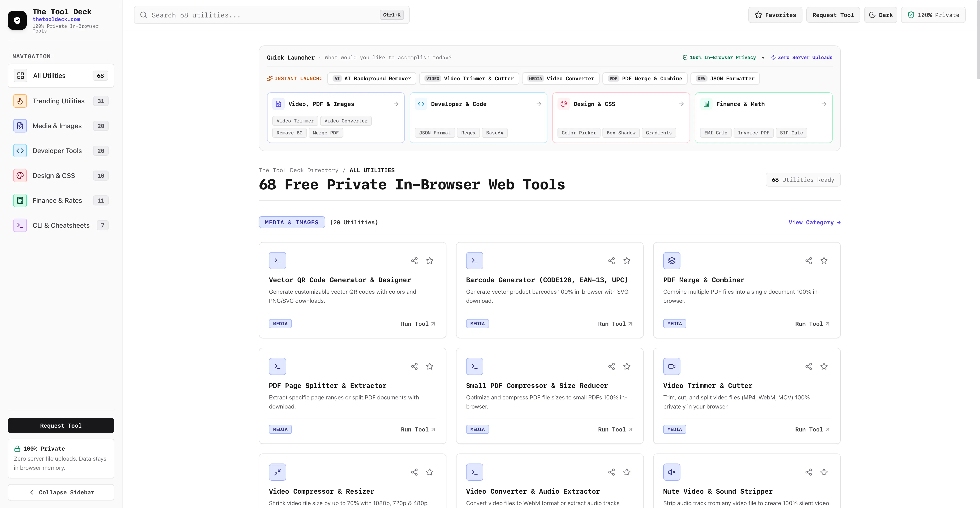Share the Video Trimmer & Cutter tool
Screen dimensions: 980x508
pos(808,366)
